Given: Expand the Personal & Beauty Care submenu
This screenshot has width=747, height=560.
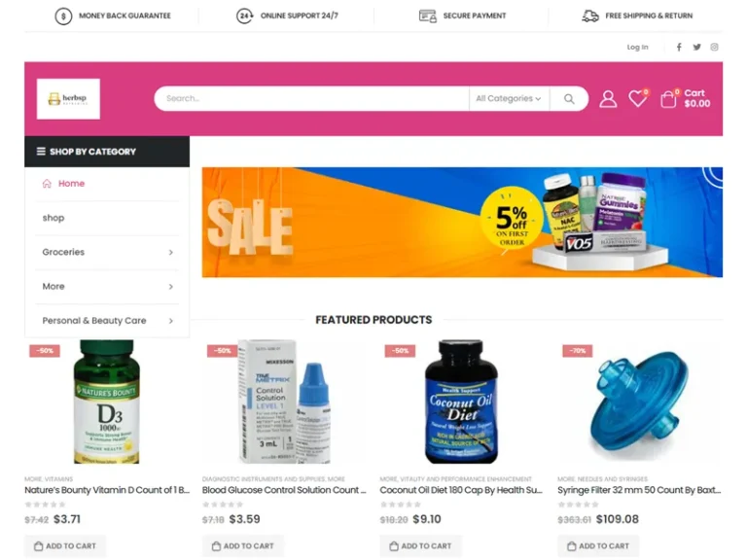Looking at the screenshot, I should point(170,321).
